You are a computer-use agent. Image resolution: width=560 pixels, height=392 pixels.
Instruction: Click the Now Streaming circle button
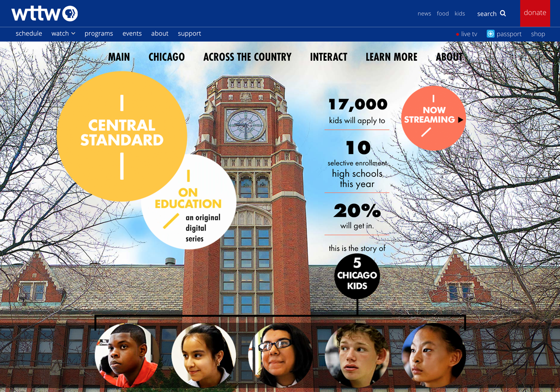click(x=433, y=118)
